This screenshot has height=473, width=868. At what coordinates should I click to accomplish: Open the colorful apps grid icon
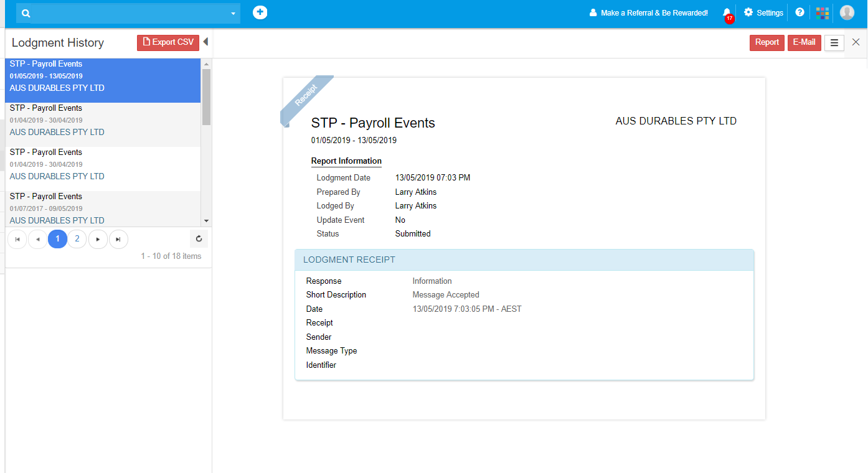tap(823, 13)
